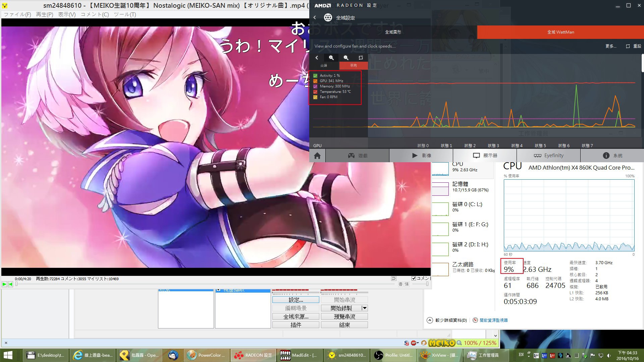Image resolution: width=644 pixels, height=362 pixels.
Task: Open the Eyefinity section
Action: (548, 156)
